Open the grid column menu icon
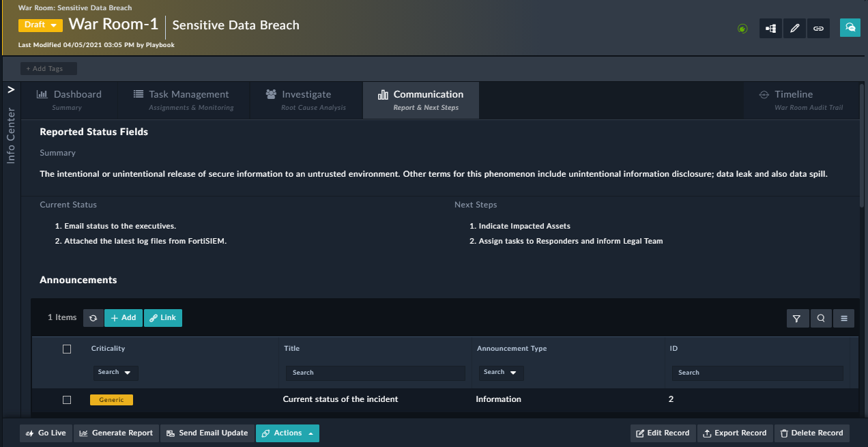Image resolution: width=868 pixels, height=447 pixels. coord(844,318)
